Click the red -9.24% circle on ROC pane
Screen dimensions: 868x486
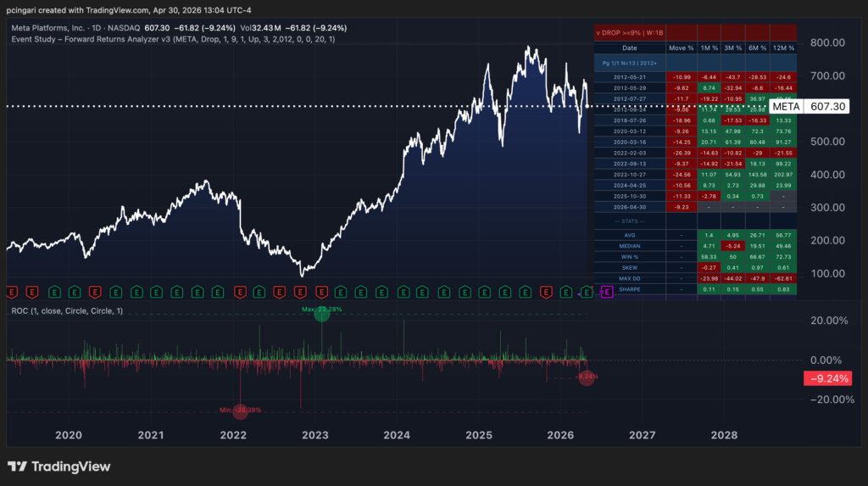point(586,377)
